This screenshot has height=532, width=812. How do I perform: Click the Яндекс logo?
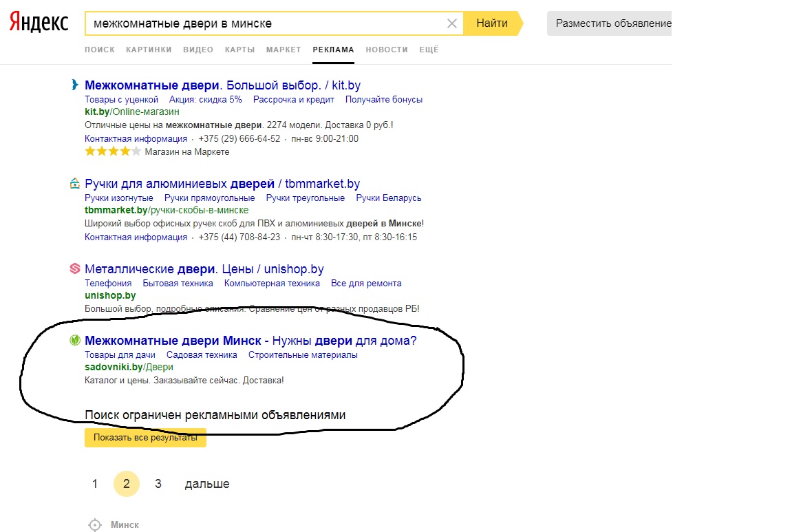(39, 23)
